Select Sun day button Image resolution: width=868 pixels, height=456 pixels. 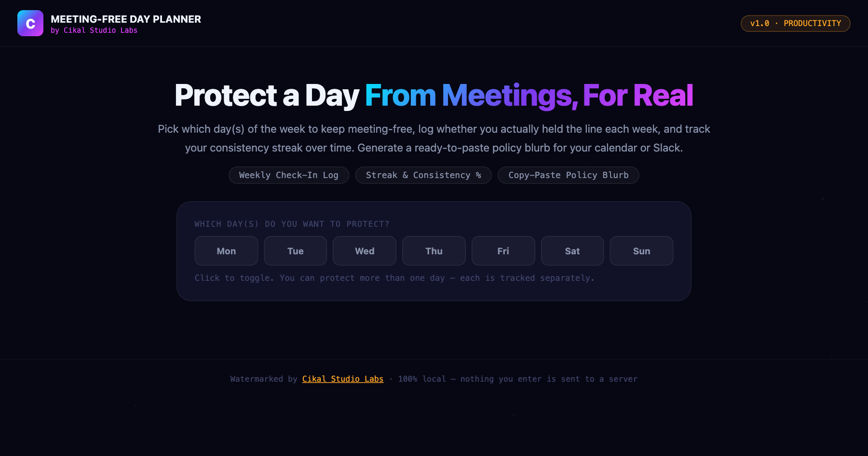(x=641, y=251)
